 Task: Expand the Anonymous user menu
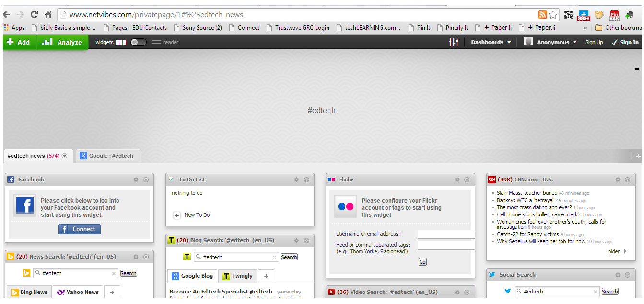point(550,42)
